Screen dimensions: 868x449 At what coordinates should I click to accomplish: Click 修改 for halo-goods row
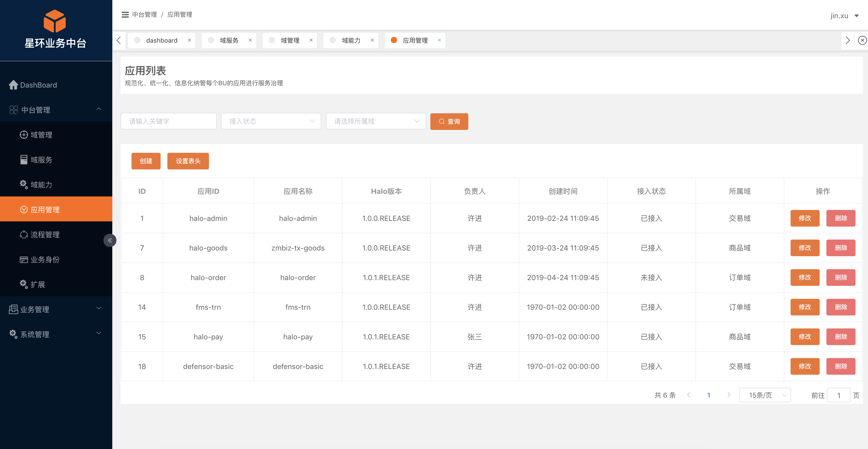[x=805, y=248]
